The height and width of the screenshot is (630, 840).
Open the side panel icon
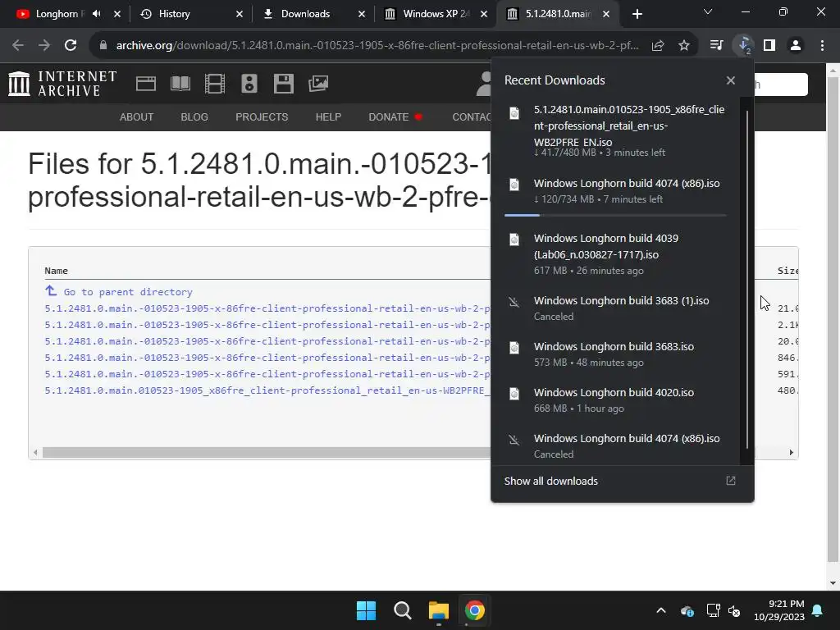pyautogui.click(x=769, y=46)
